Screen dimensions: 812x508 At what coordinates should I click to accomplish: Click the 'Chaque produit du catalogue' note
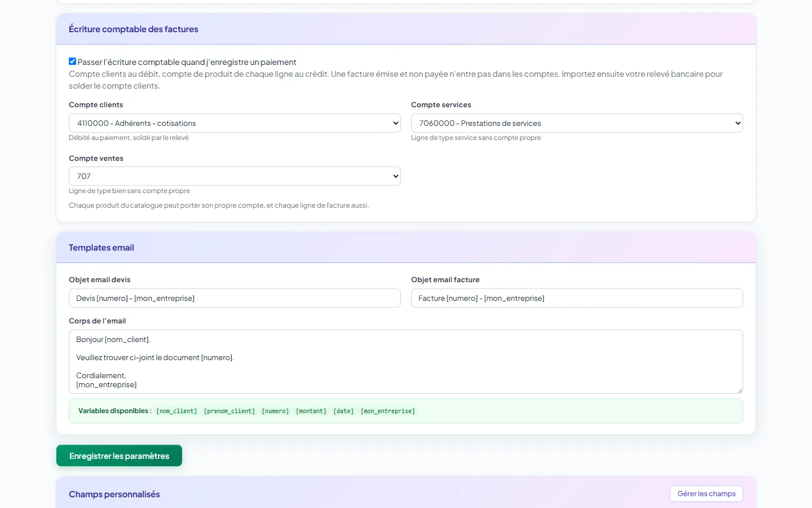tap(219, 205)
